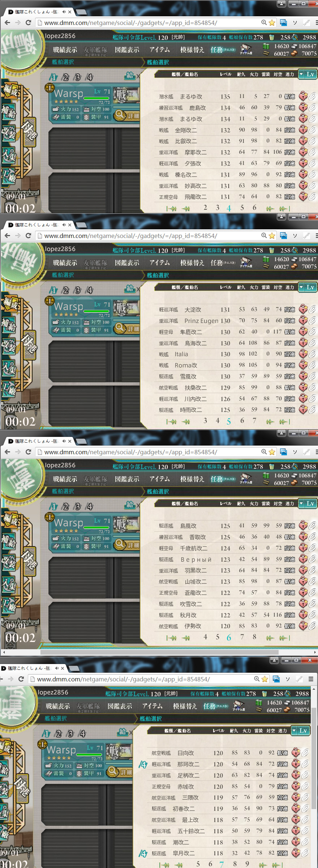Click the ring icon on the Верный row
Image resolution: width=318 pixels, height=868 pixels.
pos(313,559)
